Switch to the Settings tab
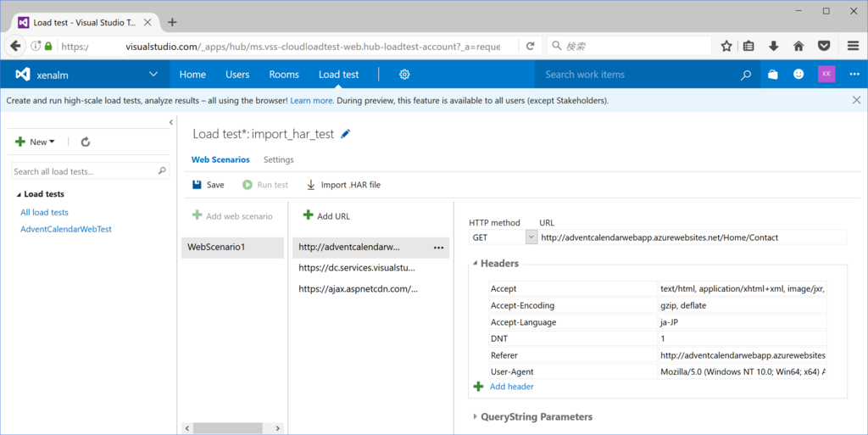The height and width of the screenshot is (435, 868). click(x=278, y=159)
